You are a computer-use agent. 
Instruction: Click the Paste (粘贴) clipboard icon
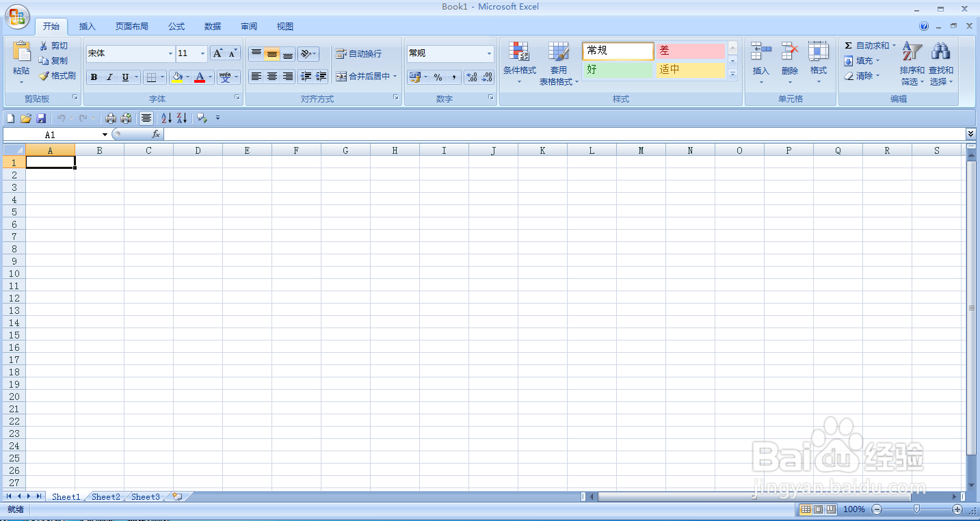[21, 53]
